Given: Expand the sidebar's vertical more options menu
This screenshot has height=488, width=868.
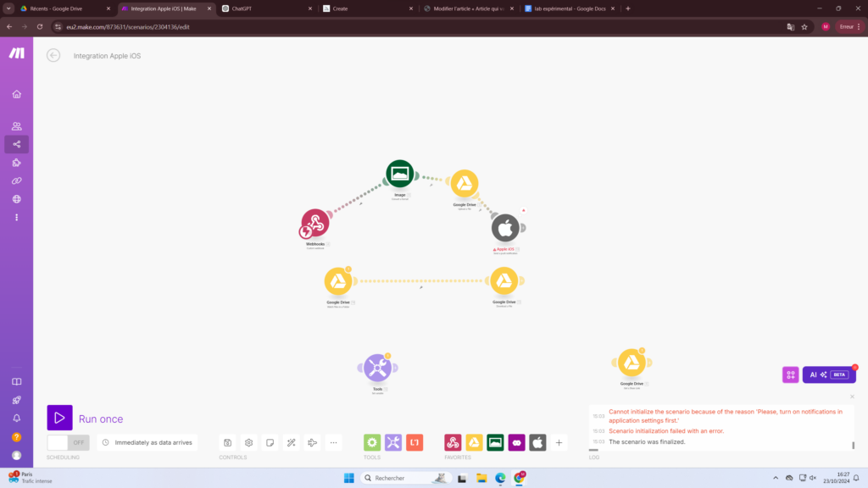Looking at the screenshot, I should [x=16, y=218].
